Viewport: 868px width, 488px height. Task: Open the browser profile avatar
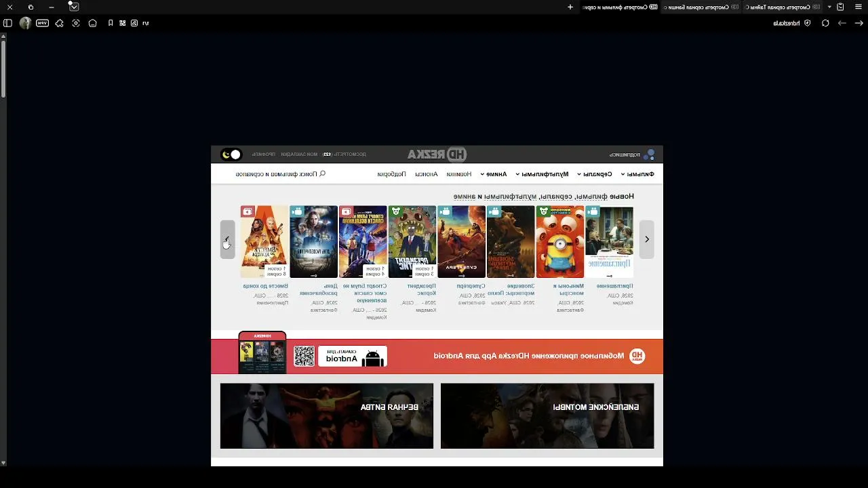click(25, 23)
